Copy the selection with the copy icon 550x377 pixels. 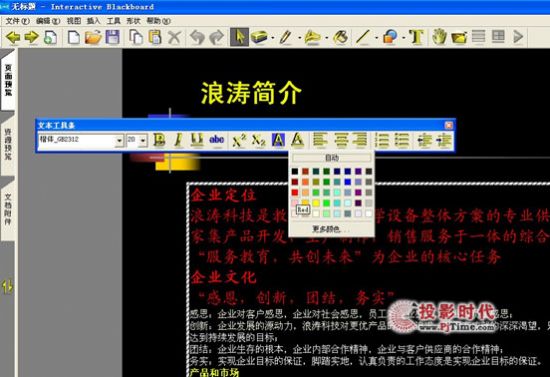(136, 37)
